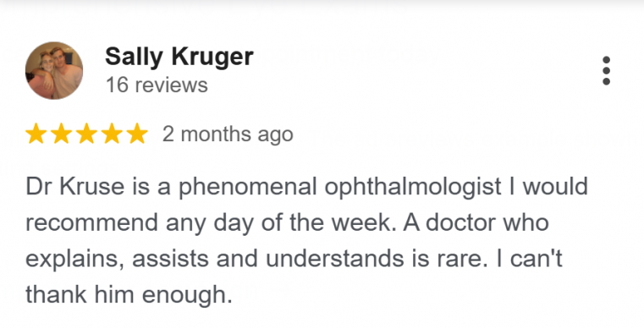Click the "Dr Kruse" text in review
This screenshot has height=328, width=644.
[74, 186]
